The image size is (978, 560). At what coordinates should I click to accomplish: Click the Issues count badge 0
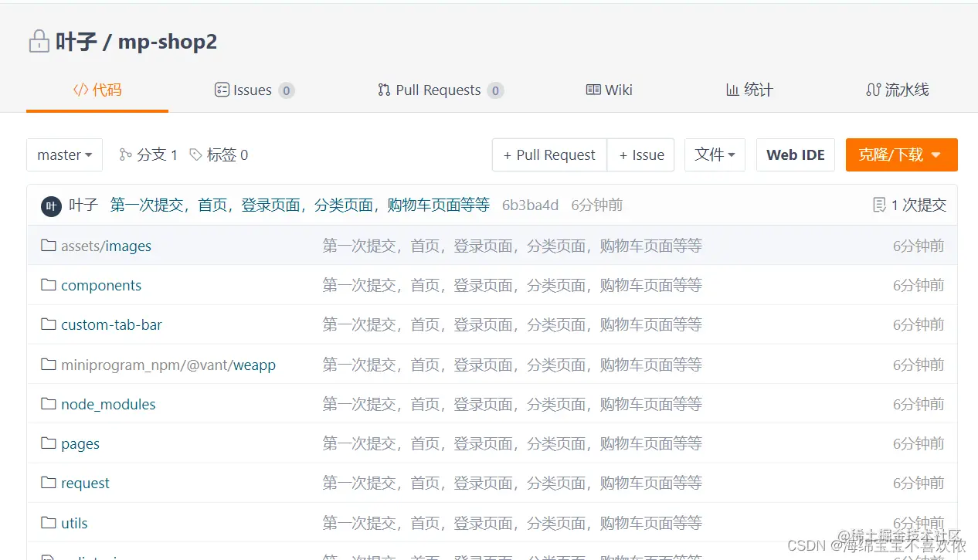click(x=287, y=90)
